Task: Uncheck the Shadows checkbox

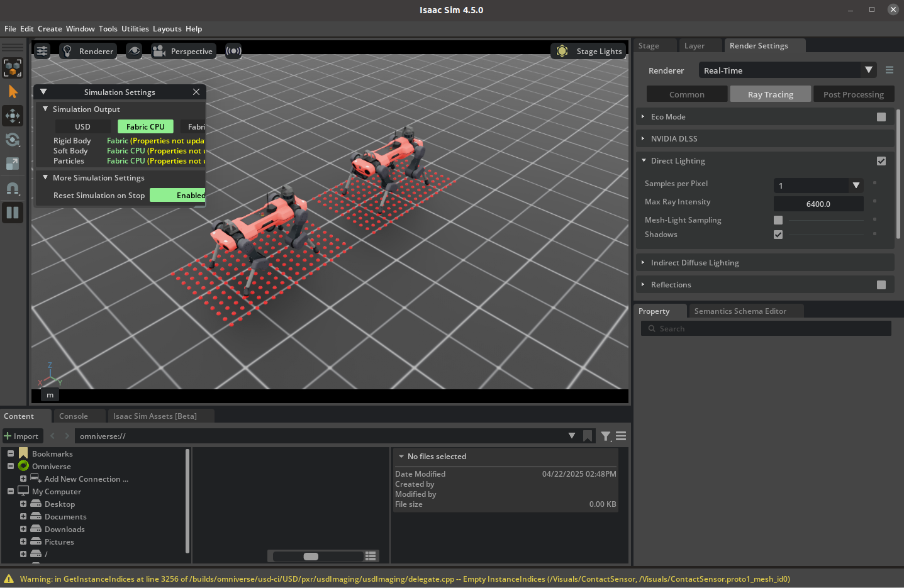Action: 778,235
